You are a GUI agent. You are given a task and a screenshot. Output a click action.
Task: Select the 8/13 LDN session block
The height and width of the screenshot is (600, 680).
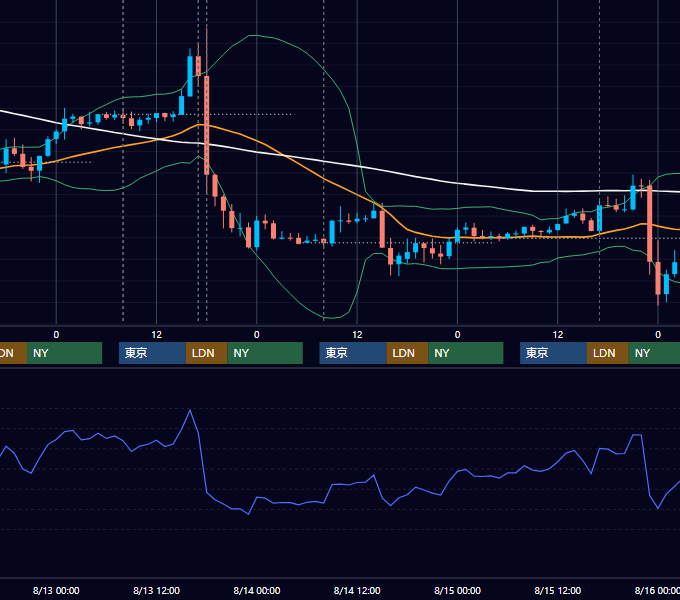[206, 353]
